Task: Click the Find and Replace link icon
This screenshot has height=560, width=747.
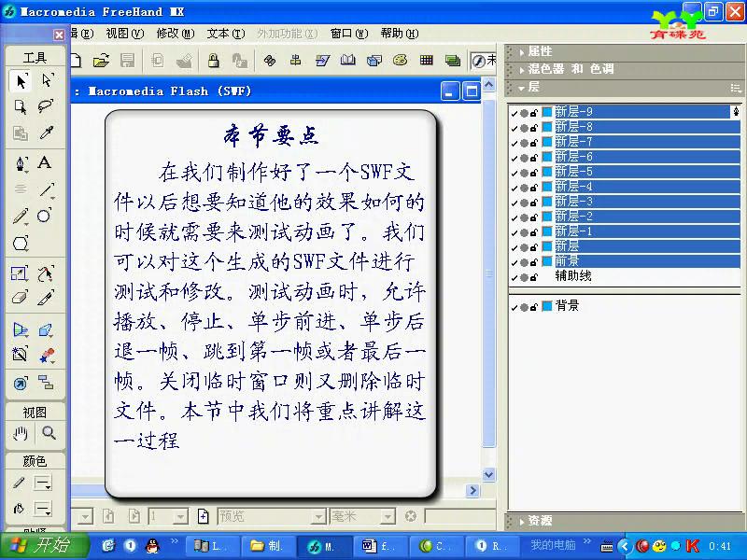Action: tap(270, 61)
